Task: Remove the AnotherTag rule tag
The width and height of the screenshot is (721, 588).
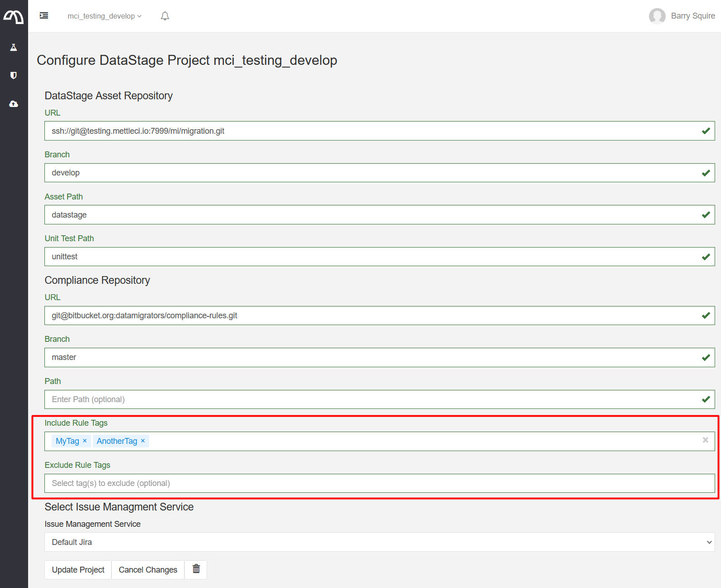Action: pos(143,441)
